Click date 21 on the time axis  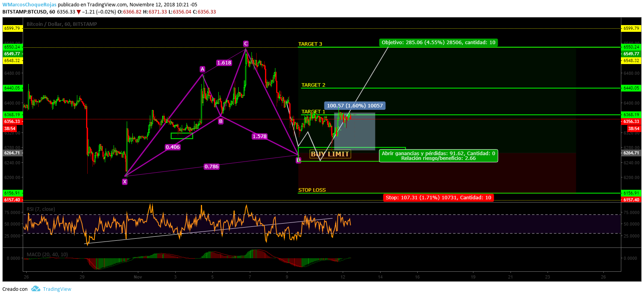pyautogui.click(x=510, y=277)
